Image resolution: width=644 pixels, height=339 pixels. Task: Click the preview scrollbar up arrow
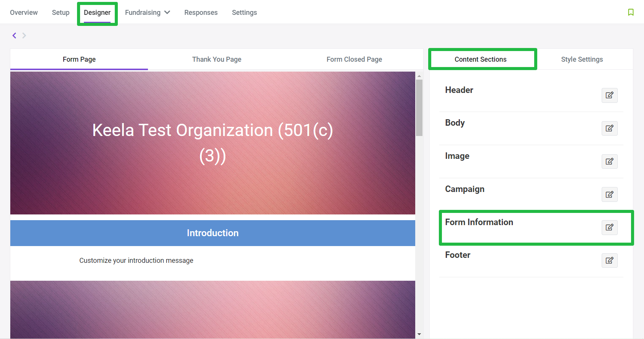419,76
